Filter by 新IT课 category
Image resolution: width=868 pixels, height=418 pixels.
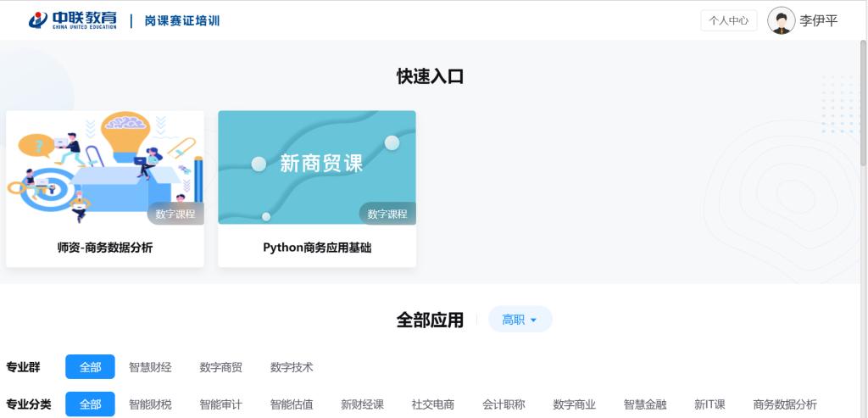point(709,404)
